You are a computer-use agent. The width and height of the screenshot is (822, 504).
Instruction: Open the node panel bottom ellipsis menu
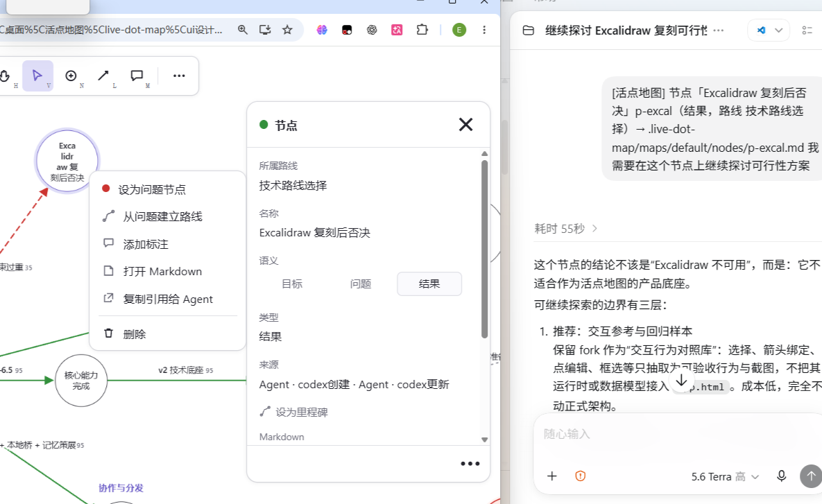470,464
